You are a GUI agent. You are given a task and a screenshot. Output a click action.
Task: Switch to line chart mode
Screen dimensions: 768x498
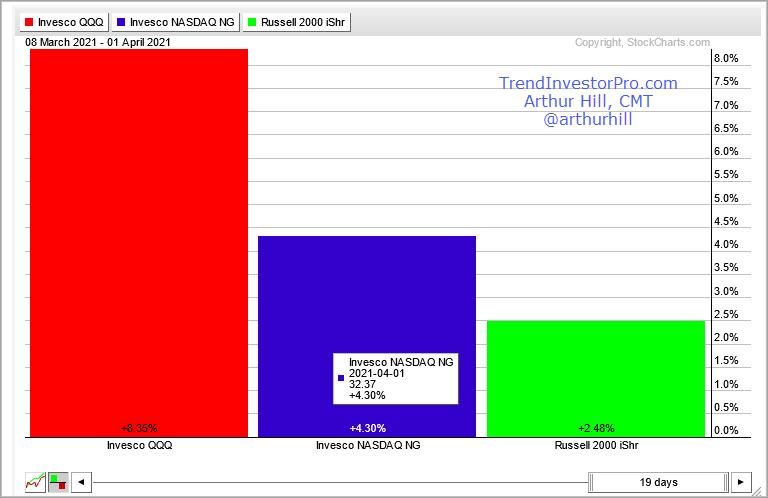[x=35, y=481]
